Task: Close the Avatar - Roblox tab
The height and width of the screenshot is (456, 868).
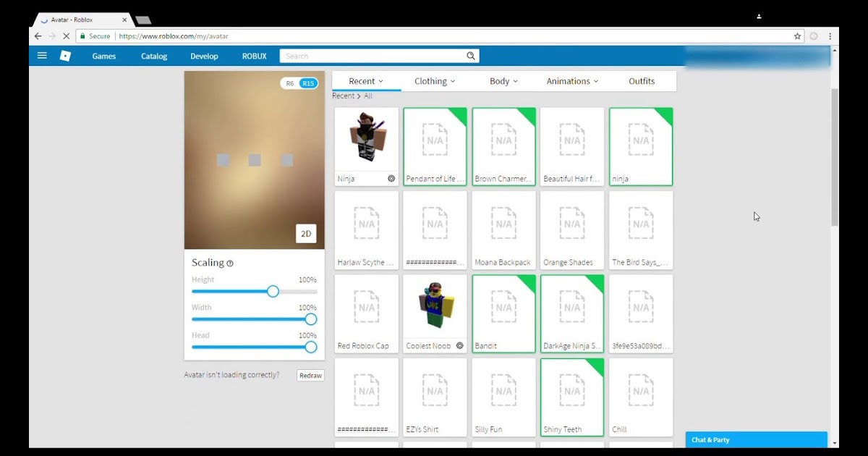Action: point(124,20)
